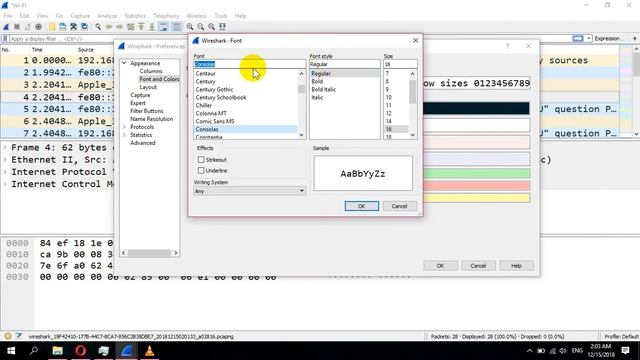
Task: Expand Frame 4 packet detail row
Action: click(x=5, y=147)
